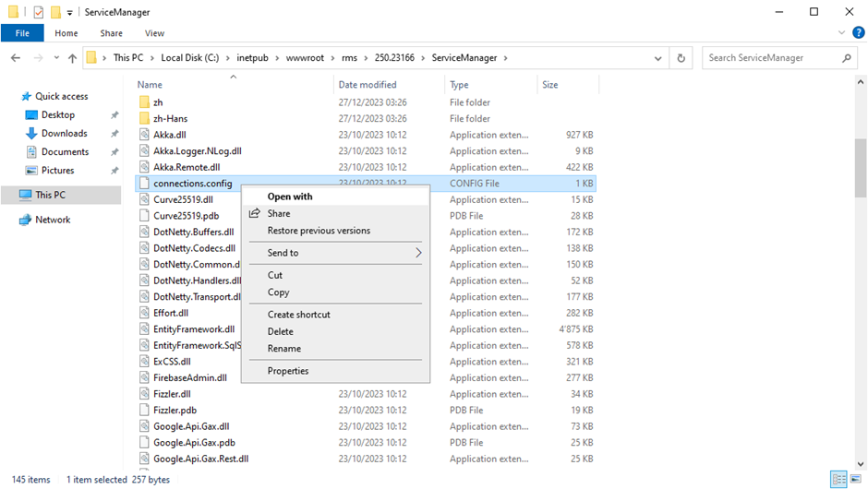
Task: Click the Forward navigation arrow
Action: (x=38, y=57)
